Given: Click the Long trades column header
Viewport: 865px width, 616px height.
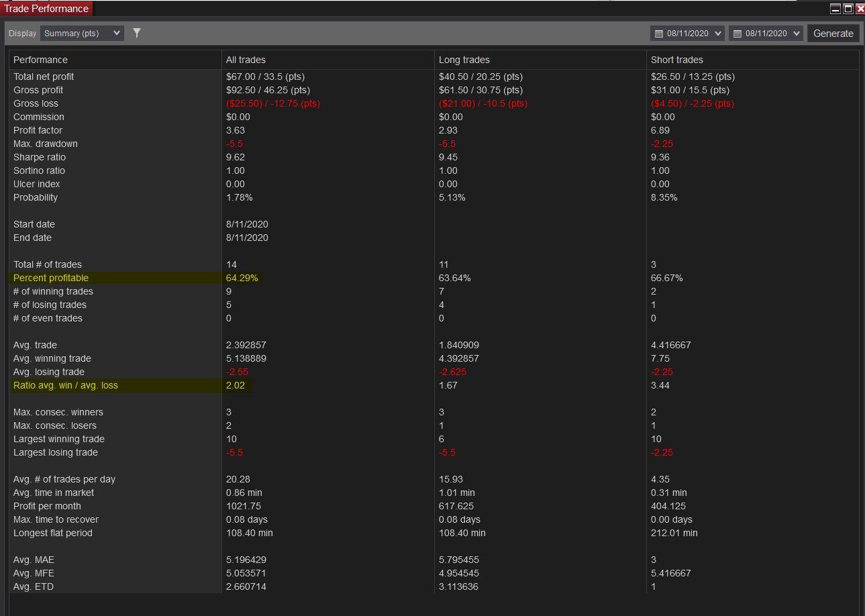Looking at the screenshot, I should (x=464, y=60).
